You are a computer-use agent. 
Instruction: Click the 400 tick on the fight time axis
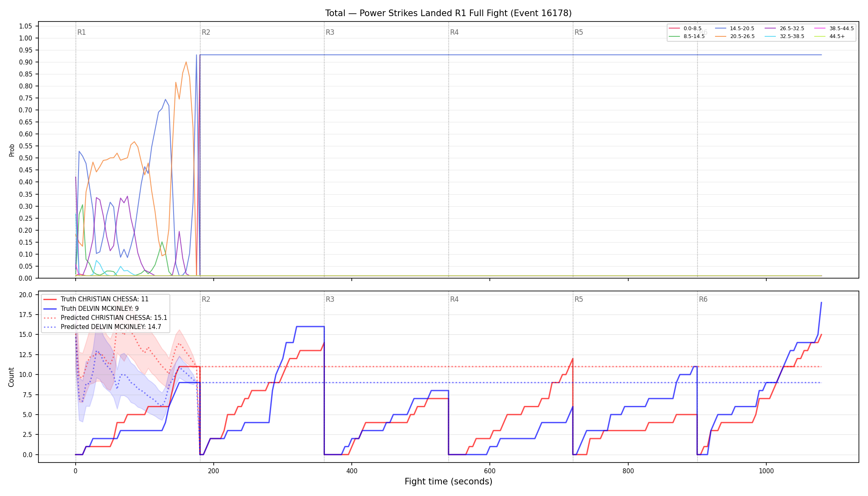pyautogui.click(x=352, y=471)
